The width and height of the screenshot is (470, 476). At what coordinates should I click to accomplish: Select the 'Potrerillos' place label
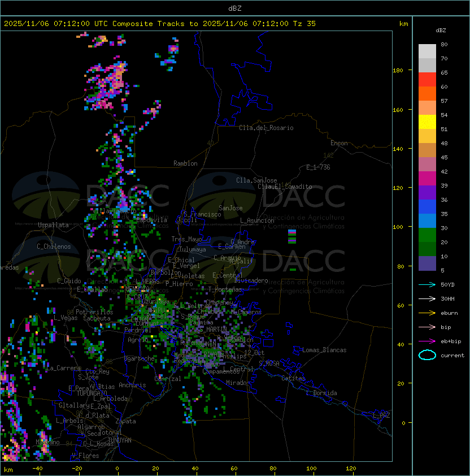(x=94, y=312)
